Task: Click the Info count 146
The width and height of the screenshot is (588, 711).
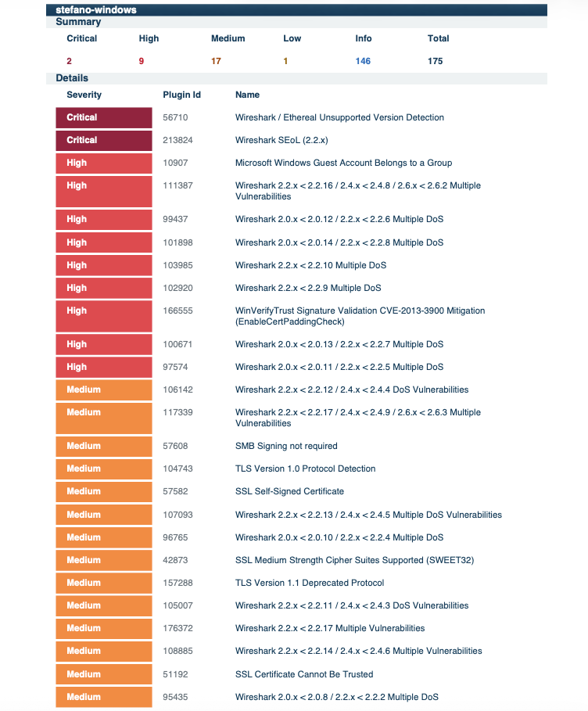Action: click(x=363, y=61)
